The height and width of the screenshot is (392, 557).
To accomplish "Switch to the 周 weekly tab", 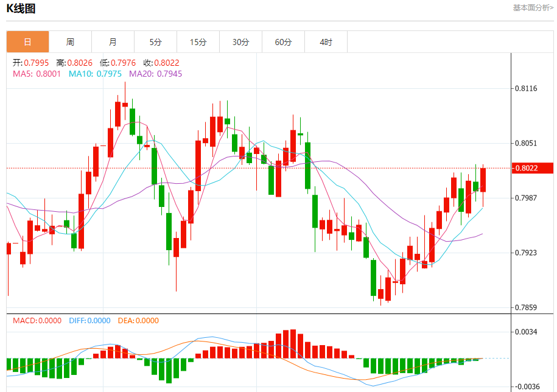I will 70,42.
